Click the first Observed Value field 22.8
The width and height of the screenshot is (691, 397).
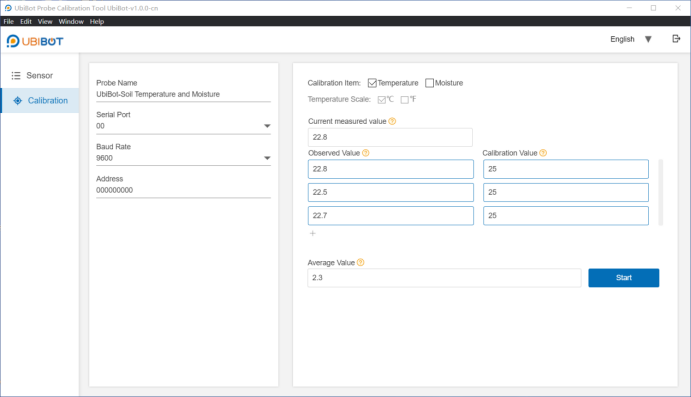pos(390,169)
